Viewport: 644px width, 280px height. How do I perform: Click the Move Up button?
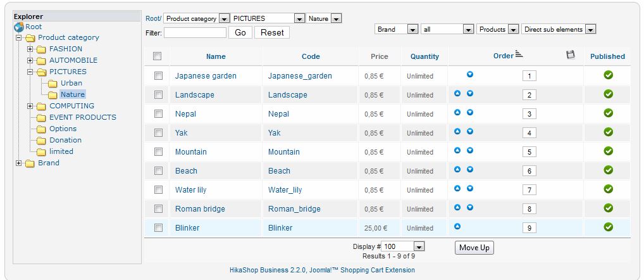coord(474,248)
